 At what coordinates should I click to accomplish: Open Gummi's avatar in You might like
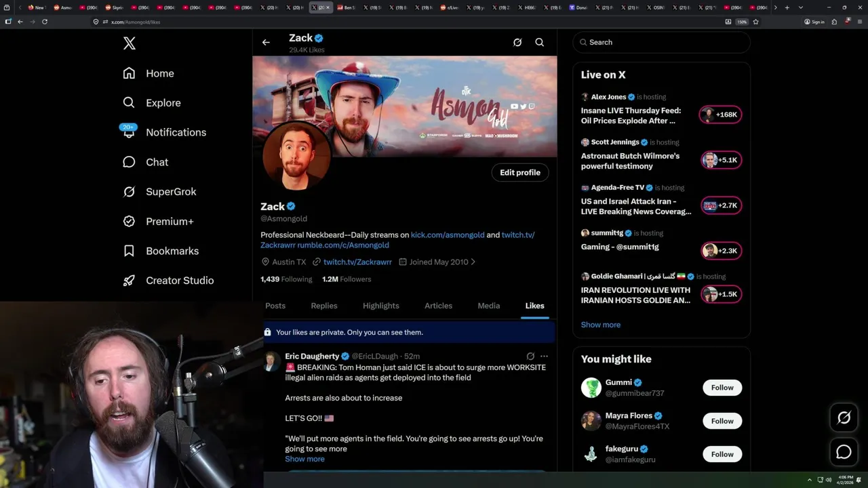tap(591, 388)
